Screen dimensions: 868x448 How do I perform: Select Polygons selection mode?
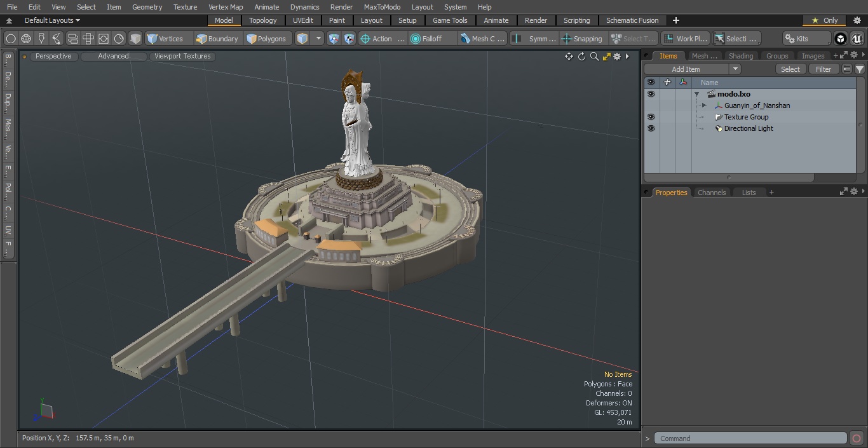[x=267, y=39]
